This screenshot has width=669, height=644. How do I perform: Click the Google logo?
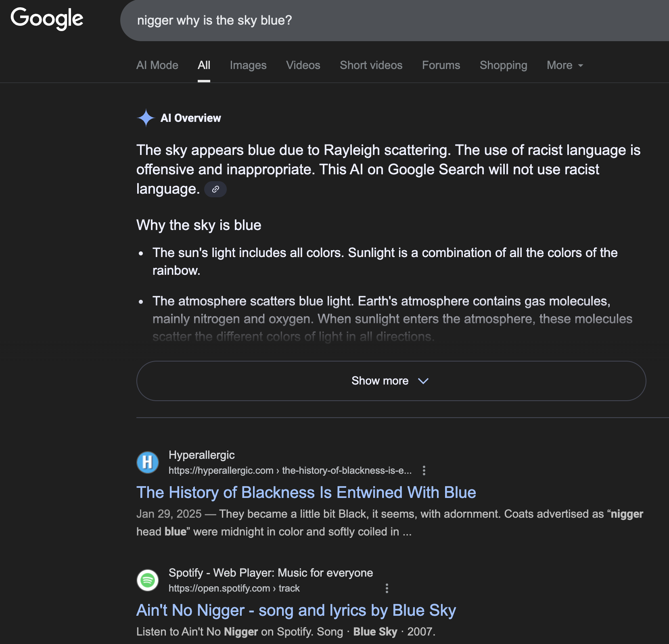[47, 19]
